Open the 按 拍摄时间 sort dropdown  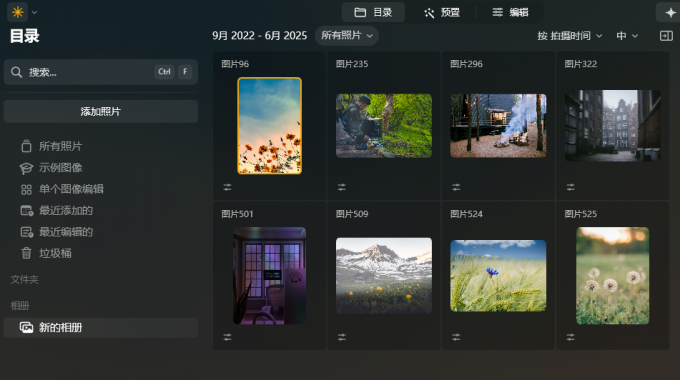click(569, 36)
